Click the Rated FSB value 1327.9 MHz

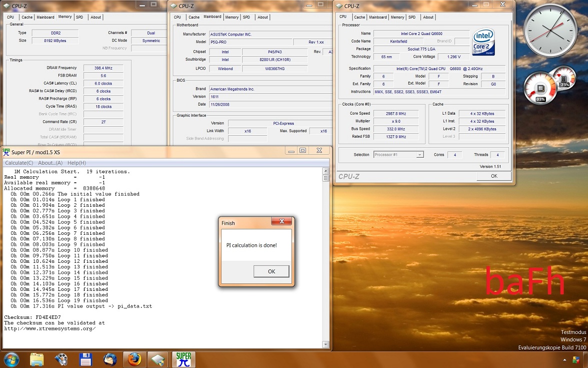(395, 137)
